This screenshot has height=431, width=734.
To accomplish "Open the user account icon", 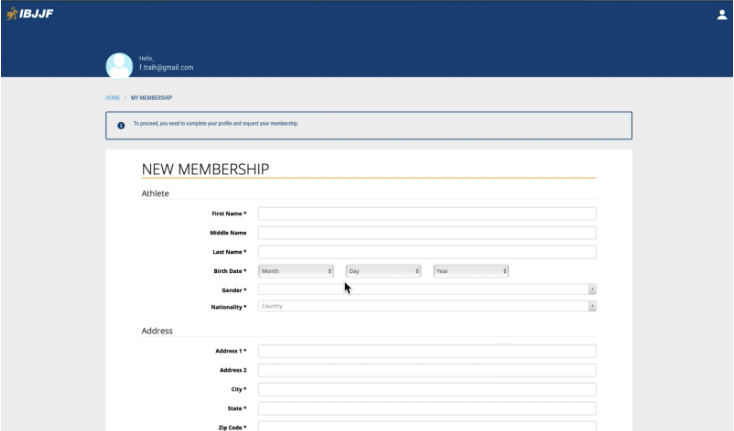I will [722, 15].
